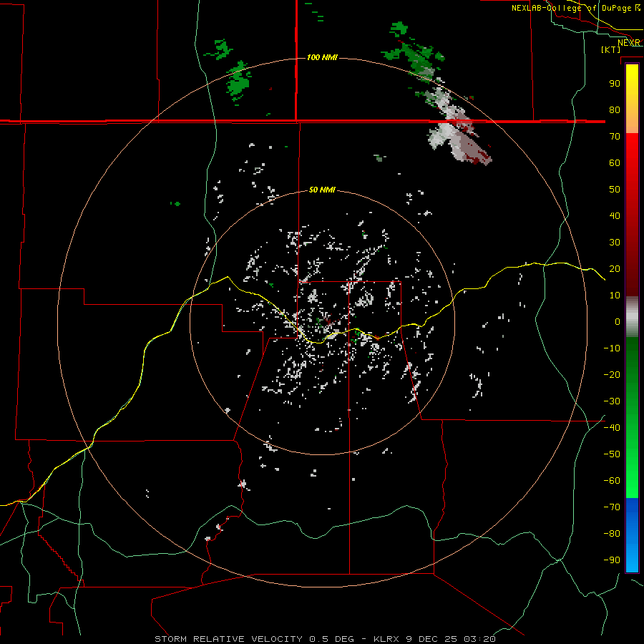Select the positive 40 scale value
The image size is (644, 644).
(615, 215)
